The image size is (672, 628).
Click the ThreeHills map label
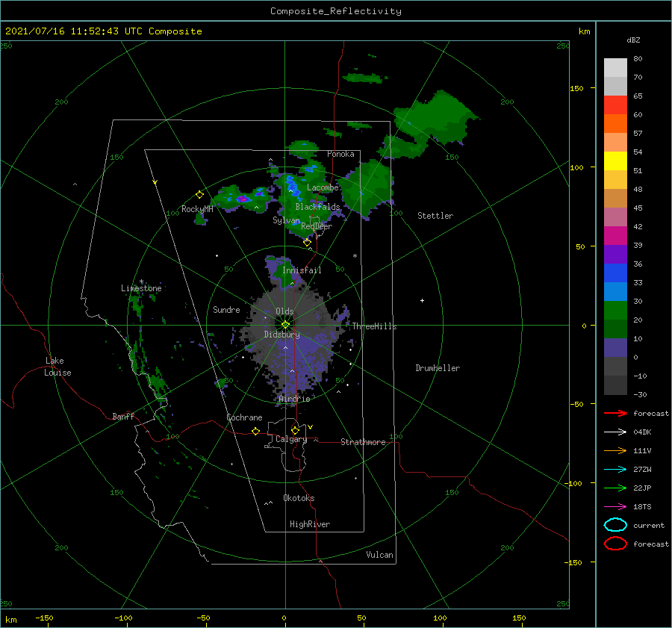coord(374,326)
